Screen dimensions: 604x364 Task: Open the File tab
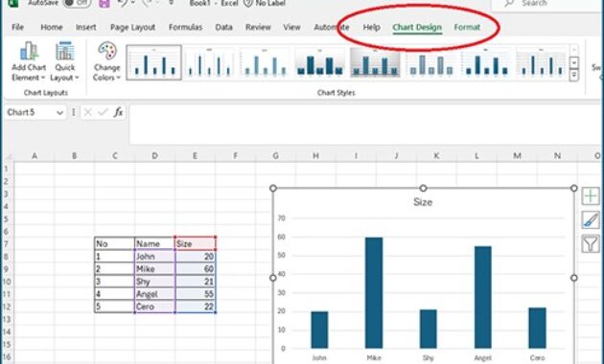point(17,27)
